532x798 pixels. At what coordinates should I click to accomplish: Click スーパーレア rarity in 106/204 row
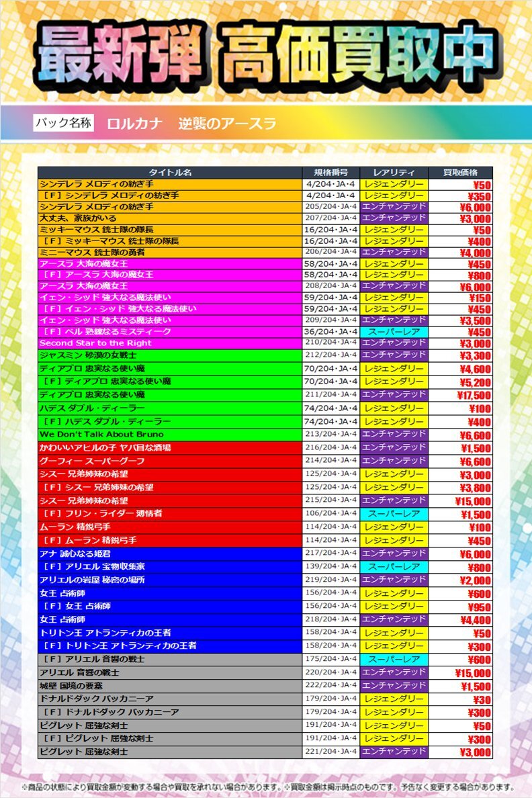pos(394,513)
